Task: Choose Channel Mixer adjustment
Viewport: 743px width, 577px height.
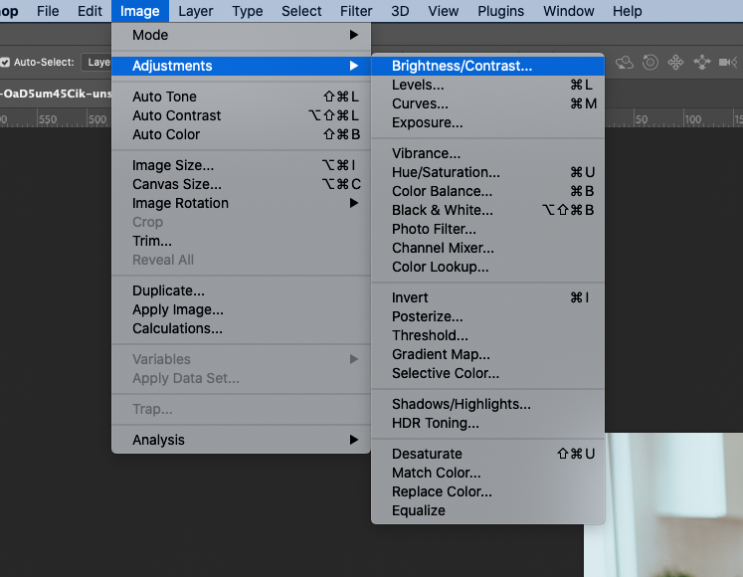Action: 488,248
